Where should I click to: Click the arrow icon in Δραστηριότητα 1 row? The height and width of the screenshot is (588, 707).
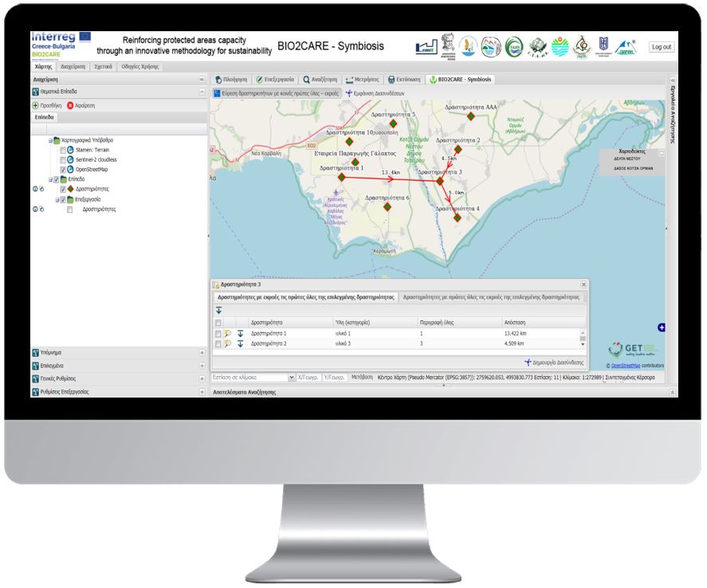tap(241, 334)
